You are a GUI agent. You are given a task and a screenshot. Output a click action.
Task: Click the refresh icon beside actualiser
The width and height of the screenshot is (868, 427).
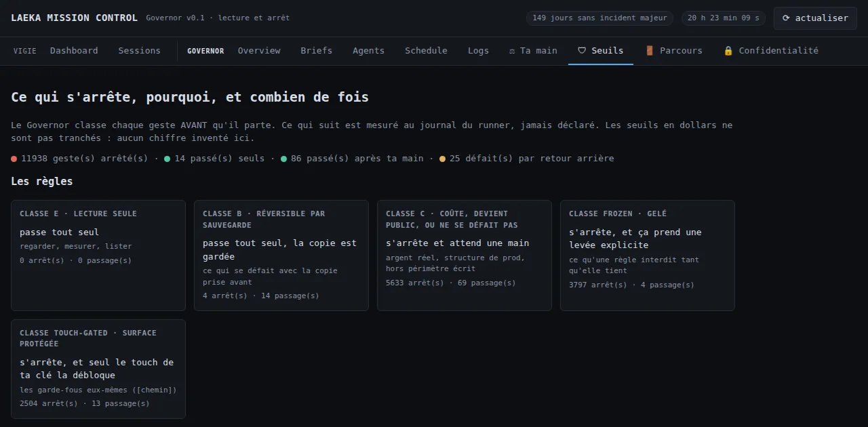[786, 18]
